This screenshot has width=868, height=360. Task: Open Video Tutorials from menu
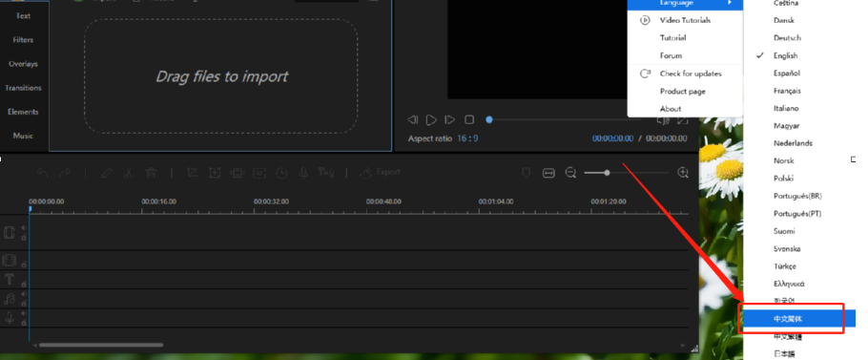pos(685,20)
